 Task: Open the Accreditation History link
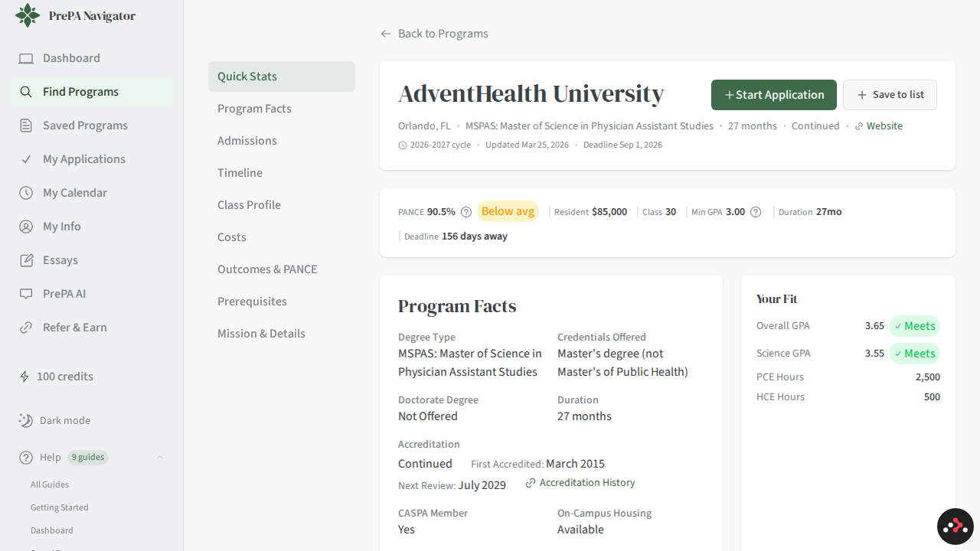pos(580,483)
